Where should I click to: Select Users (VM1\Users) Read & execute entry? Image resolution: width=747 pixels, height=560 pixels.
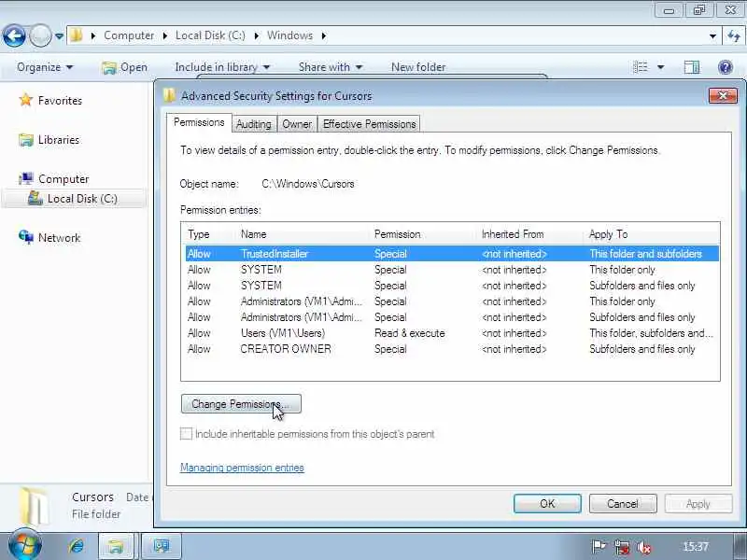click(452, 333)
